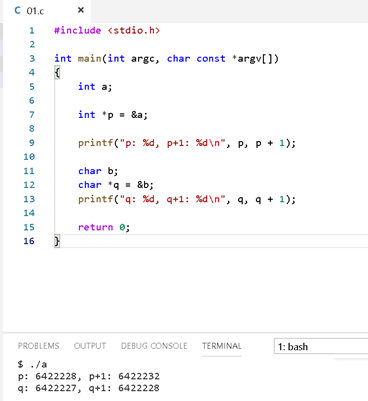This screenshot has width=368, height=401.
Task: Select the TERMINAL panel tab
Action: (222, 346)
